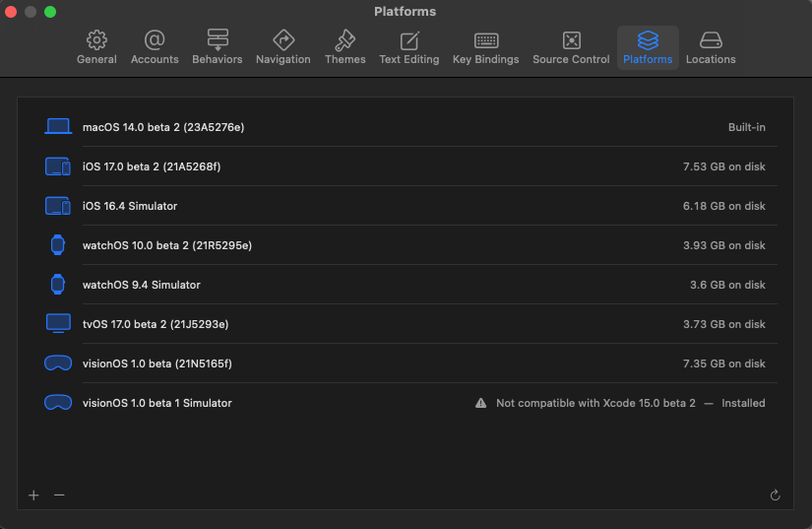
Task: Click the watchOS 10.0 beta 2 watch icon
Action: (58, 245)
